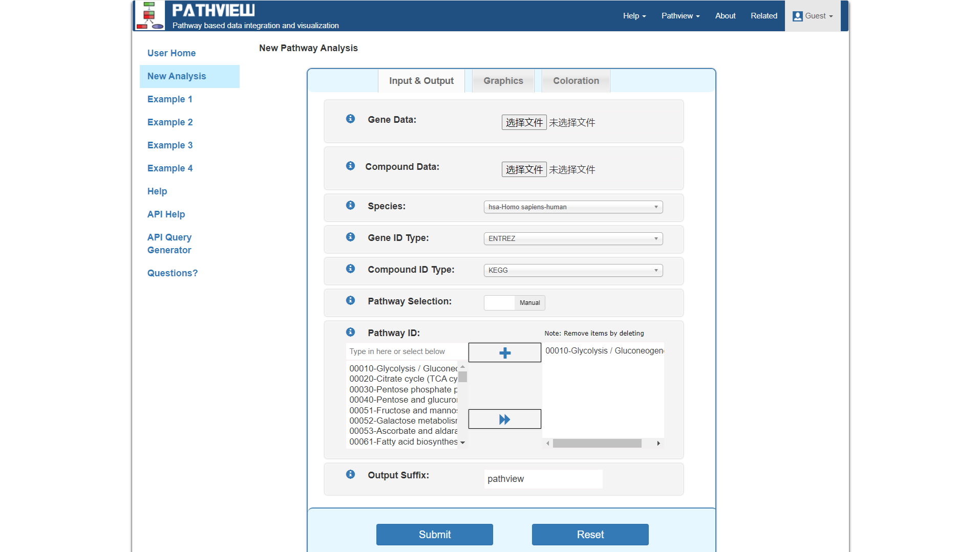
Task: Click the info icon beside Gene Data
Action: pyautogui.click(x=350, y=119)
